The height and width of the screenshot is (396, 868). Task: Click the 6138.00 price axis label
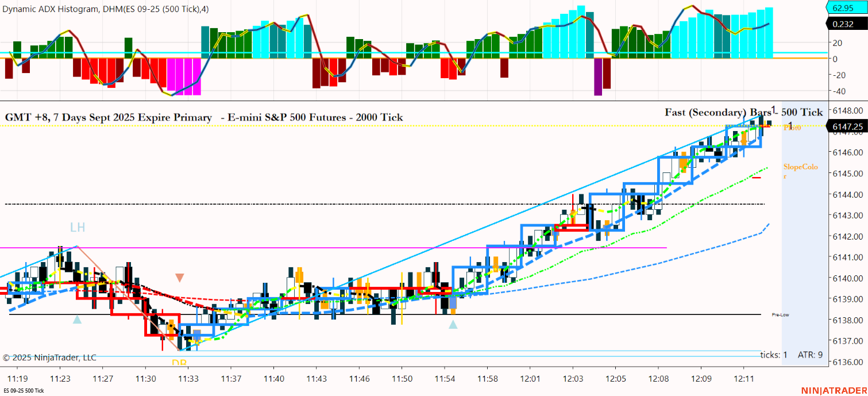(x=847, y=320)
